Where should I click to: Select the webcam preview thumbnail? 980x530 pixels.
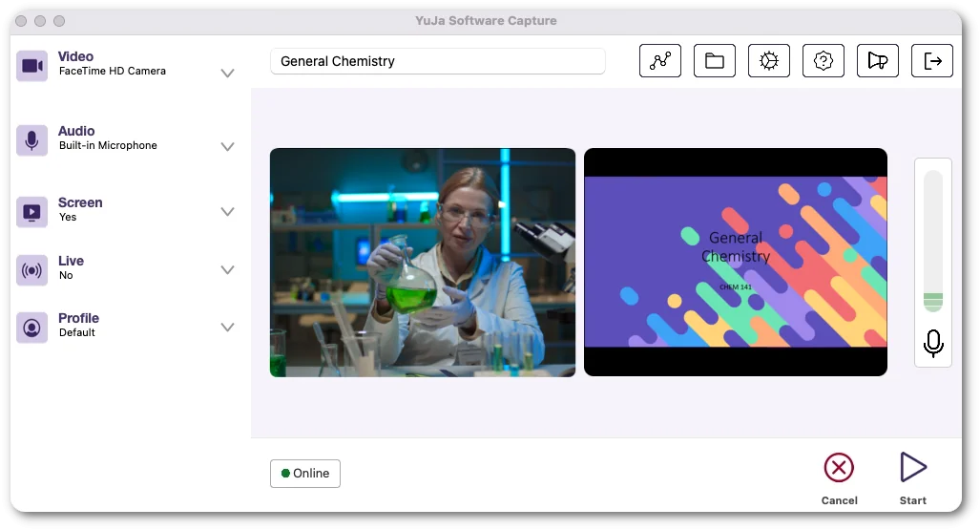coord(423,263)
